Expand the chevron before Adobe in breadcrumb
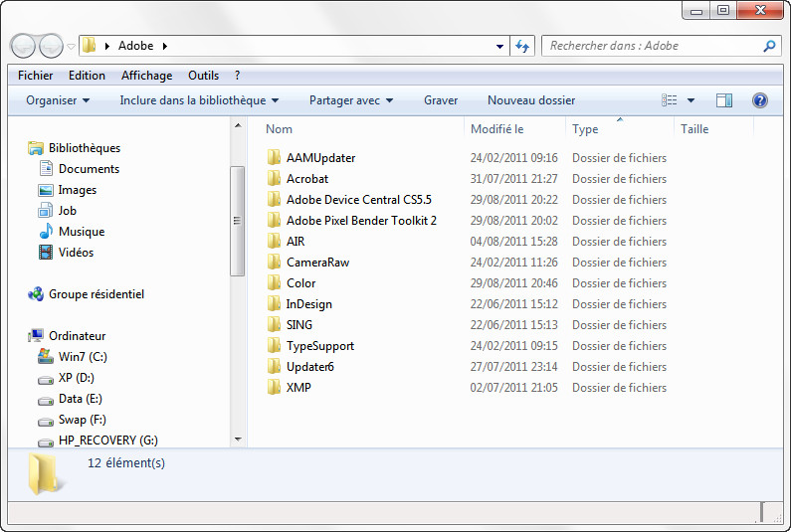The width and height of the screenshot is (791, 532). (x=106, y=46)
